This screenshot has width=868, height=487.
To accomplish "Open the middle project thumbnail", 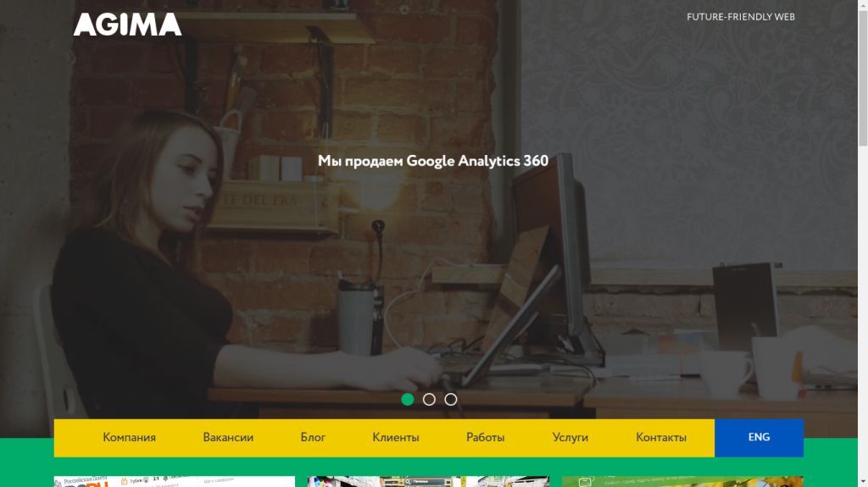I will point(428,481).
